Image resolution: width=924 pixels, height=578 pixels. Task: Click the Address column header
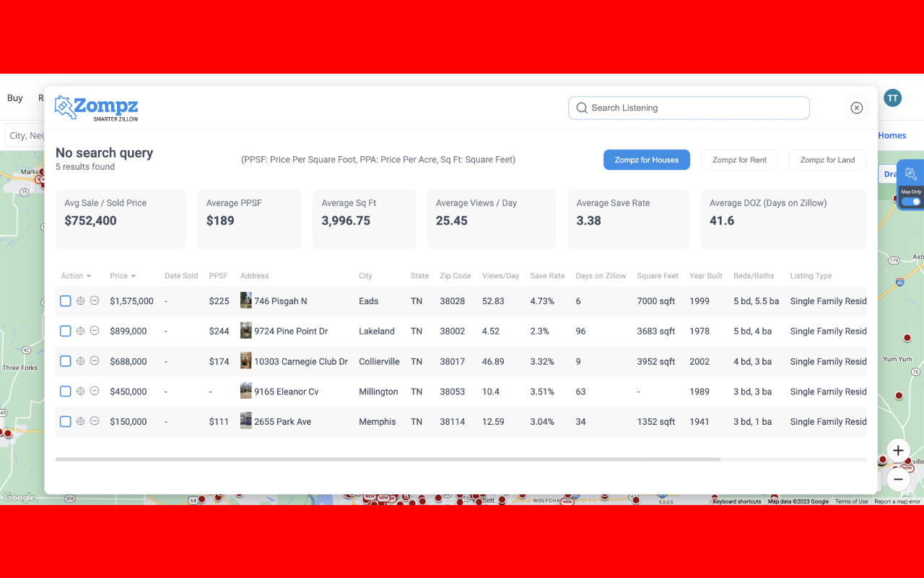(x=254, y=276)
